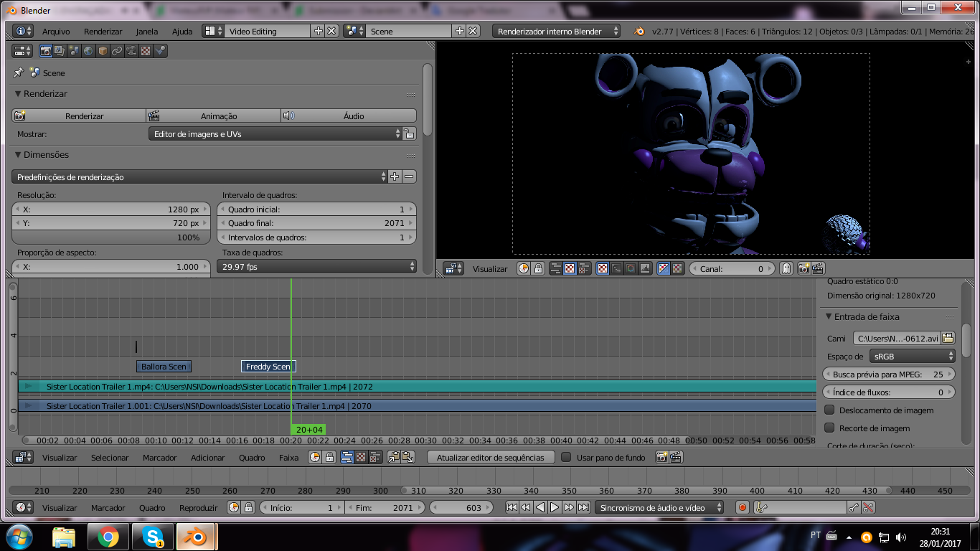This screenshot has height=551, width=980.
Task: Browse file path with folder icon beside Cami
Action: click(948, 338)
